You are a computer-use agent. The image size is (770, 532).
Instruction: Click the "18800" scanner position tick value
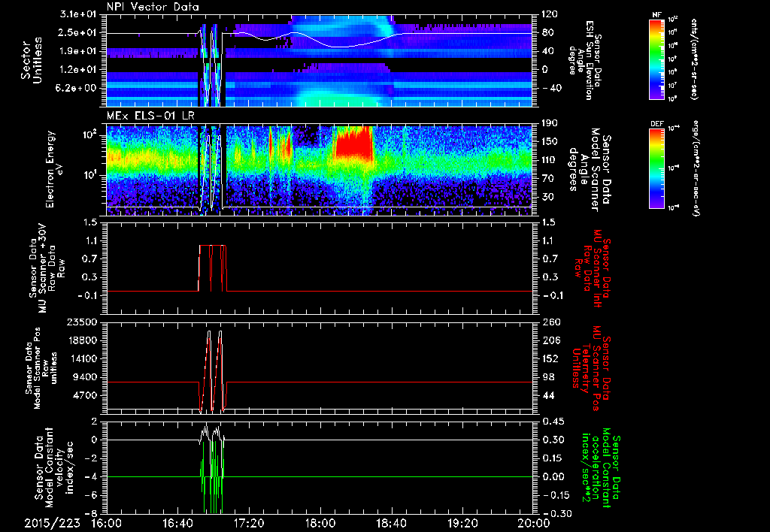[82, 340]
